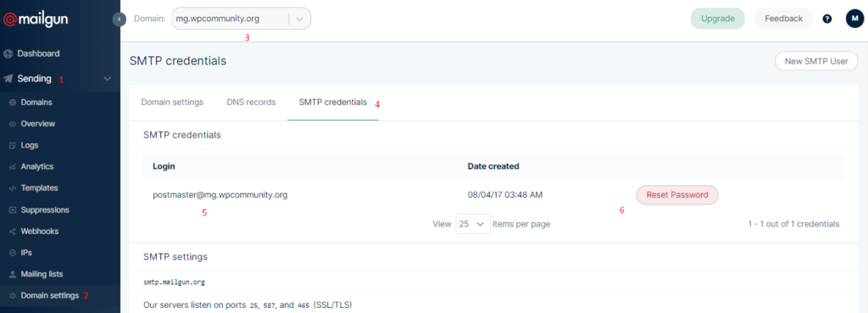This screenshot has height=313, width=868.
Task: Open the user account avatar M
Action: click(854, 19)
